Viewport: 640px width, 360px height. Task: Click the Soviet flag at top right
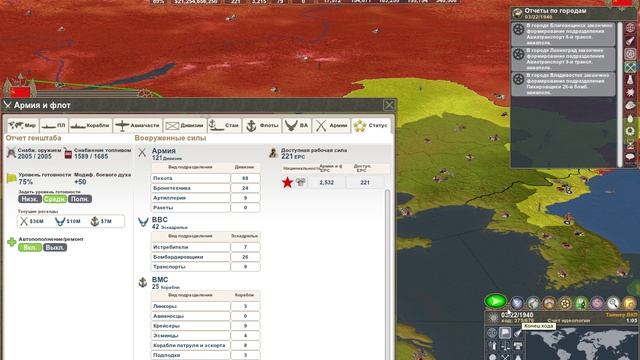pyautogui.click(x=622, y=3)
